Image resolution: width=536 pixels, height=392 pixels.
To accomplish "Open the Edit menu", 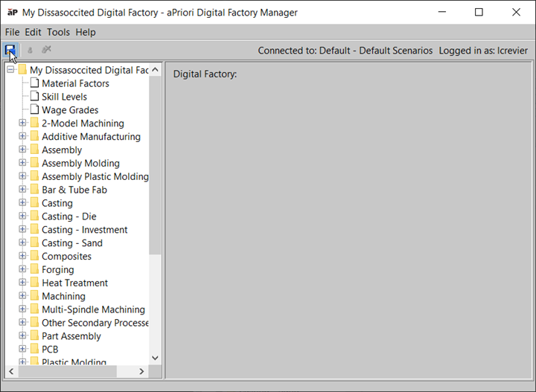I will [x=33, y=32].
